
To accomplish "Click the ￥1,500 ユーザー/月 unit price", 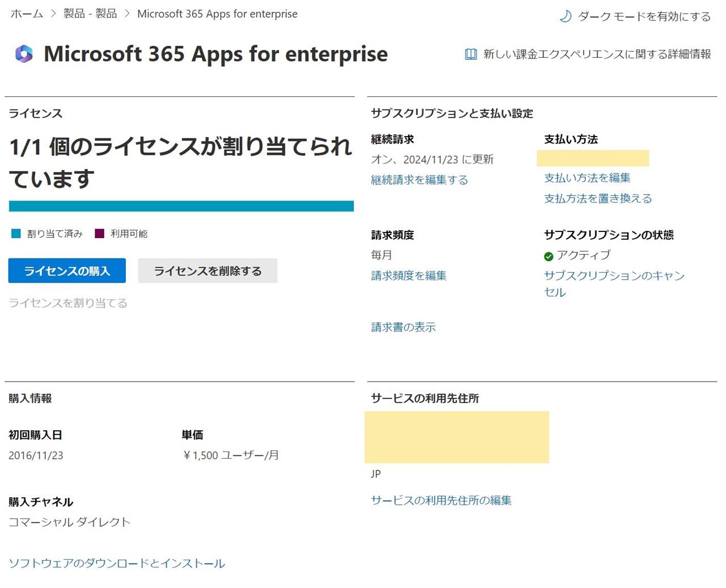I will click(230, 455).
